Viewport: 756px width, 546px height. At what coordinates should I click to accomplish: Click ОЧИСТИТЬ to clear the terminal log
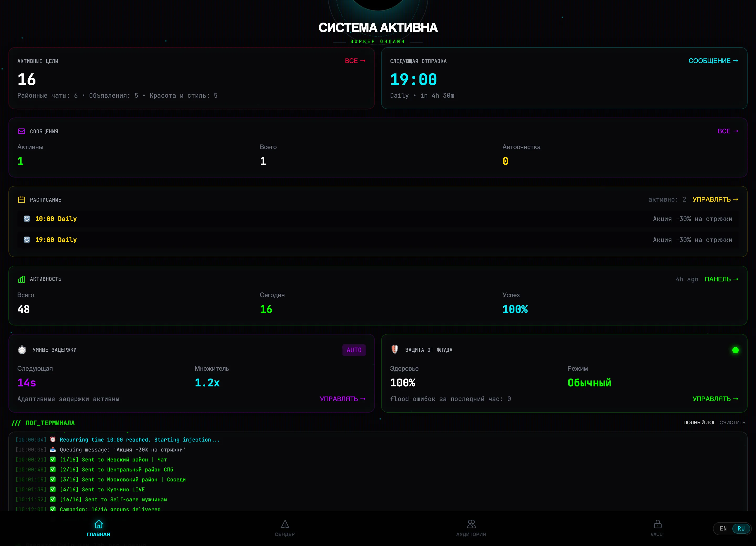[732, 422]
